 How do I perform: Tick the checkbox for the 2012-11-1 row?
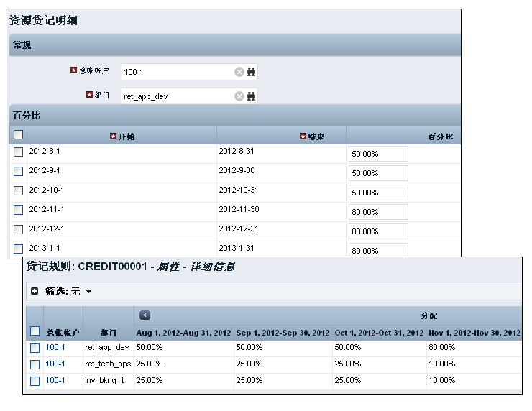(18, 211)
